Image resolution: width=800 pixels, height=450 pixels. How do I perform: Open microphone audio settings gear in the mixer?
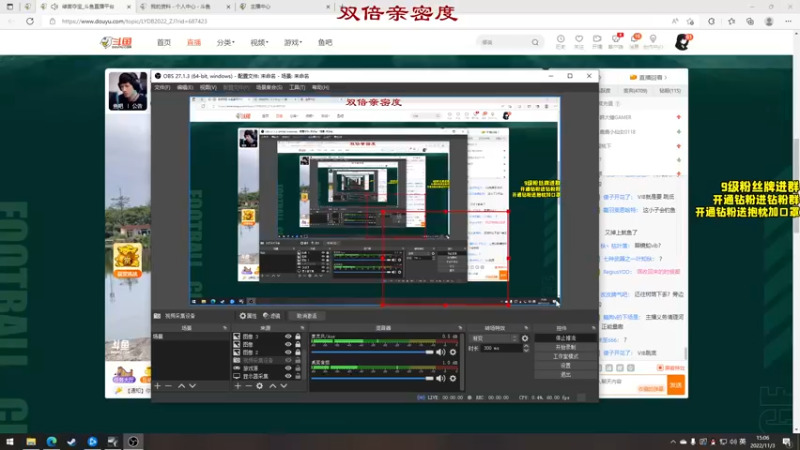point(453,352)
